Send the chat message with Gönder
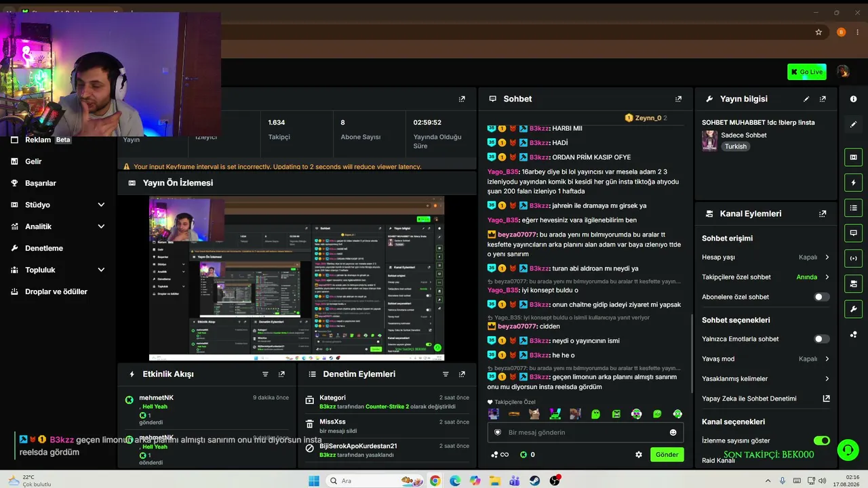 click(x=667, y=455)
